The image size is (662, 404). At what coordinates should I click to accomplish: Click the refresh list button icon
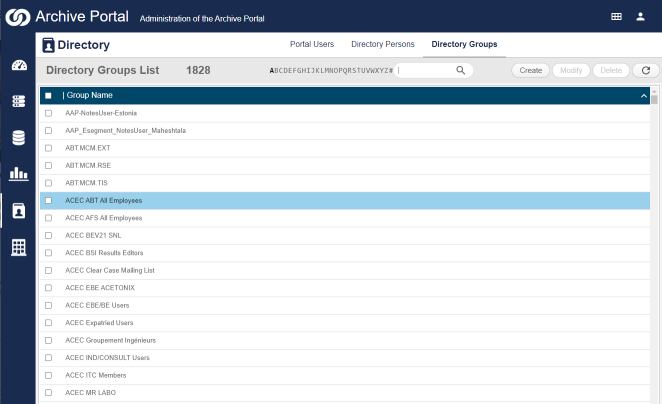point(646,70)
